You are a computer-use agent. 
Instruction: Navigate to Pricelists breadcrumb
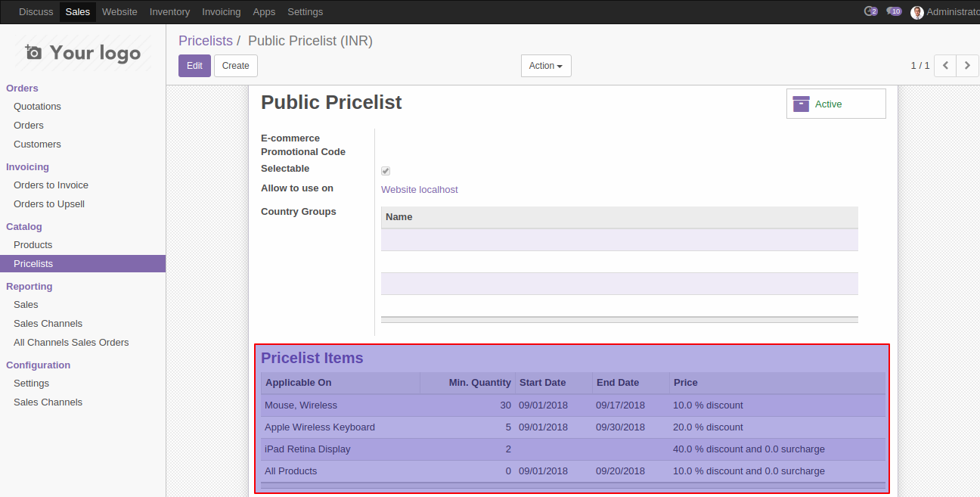pyautogui.click(x=205, y=41)
